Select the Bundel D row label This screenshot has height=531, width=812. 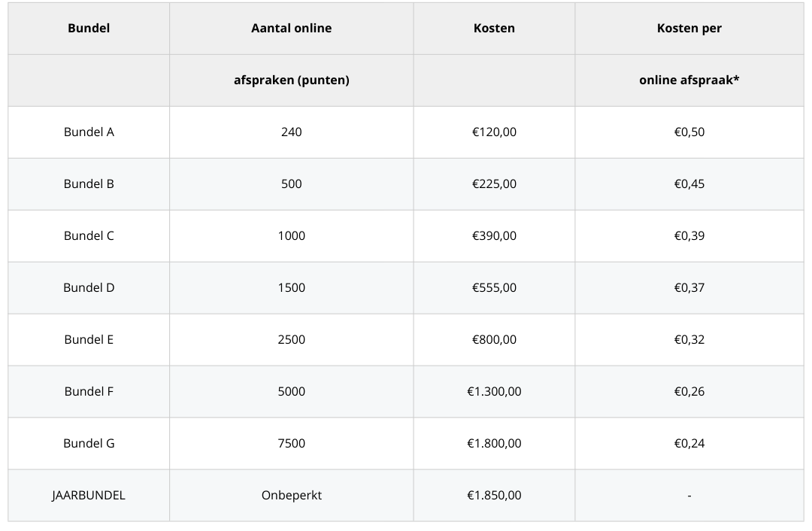pyautogui.click(x=89, y=288)
